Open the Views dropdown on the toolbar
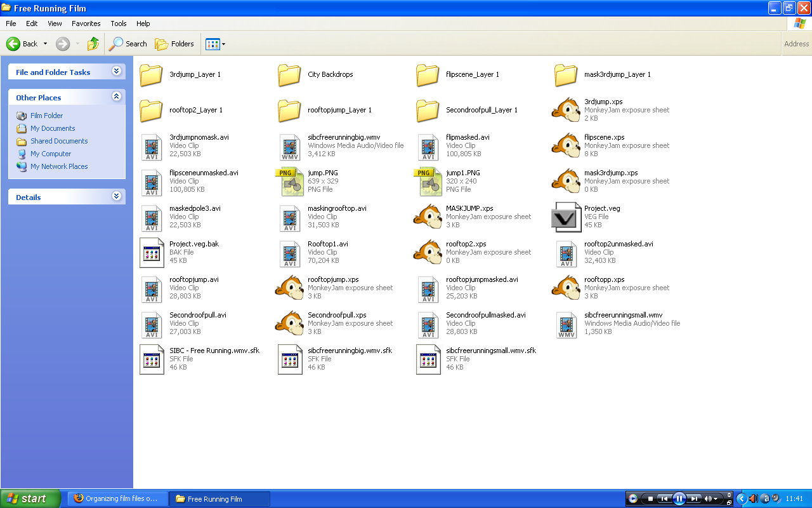This screenshot has height=508, width=812. 216,44
